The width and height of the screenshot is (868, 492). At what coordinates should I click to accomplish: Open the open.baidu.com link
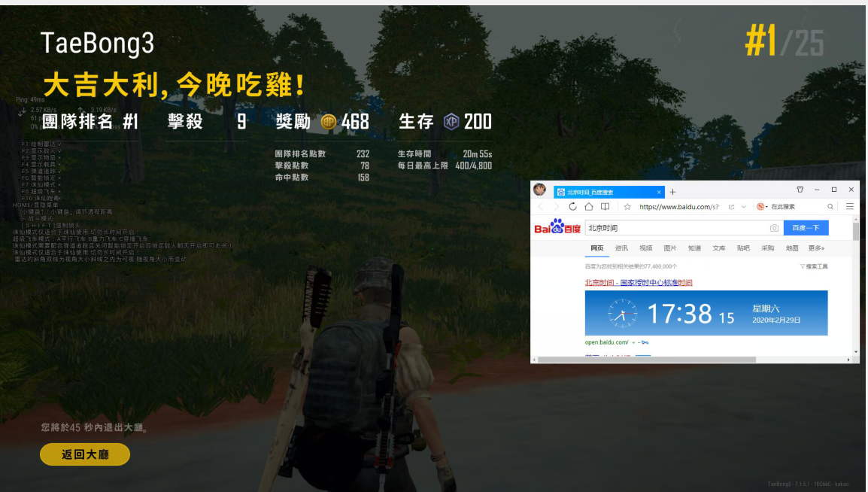(x=606, y=342)
